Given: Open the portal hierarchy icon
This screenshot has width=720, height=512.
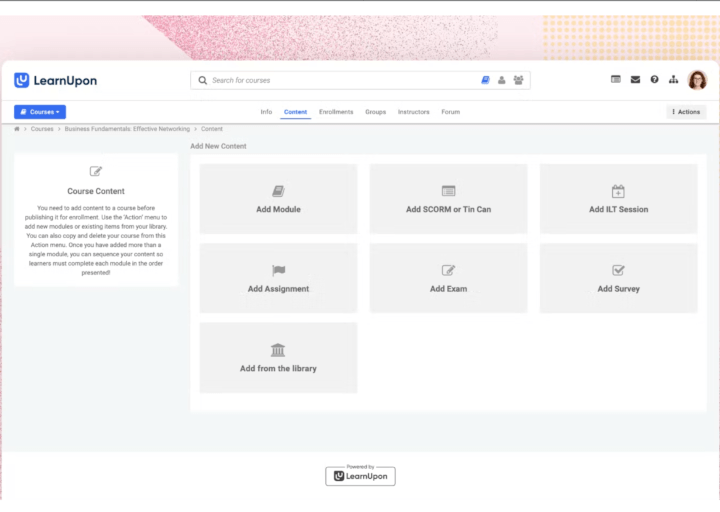Looking at the screenshot, I should (674, 79).
